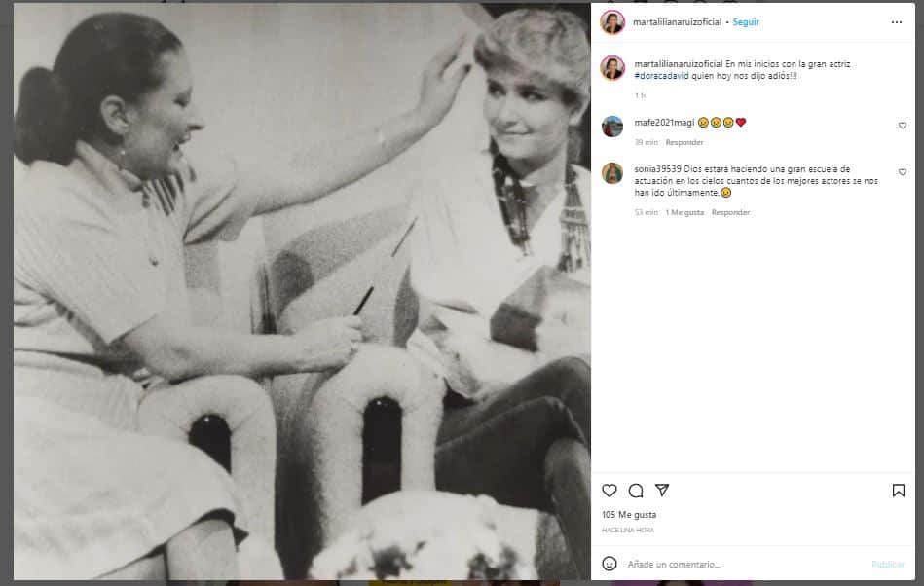
Task: Like sonia39539's comment
Action: (x=902, y=172)
